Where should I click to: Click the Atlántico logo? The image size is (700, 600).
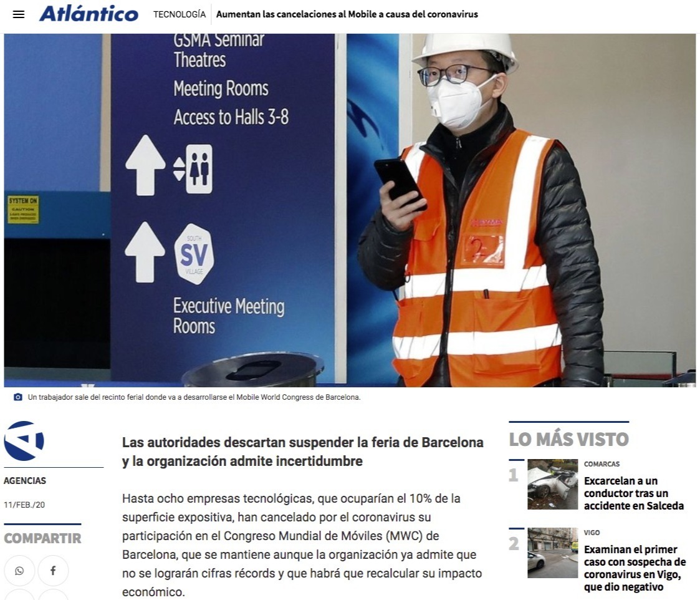(89, 14)
